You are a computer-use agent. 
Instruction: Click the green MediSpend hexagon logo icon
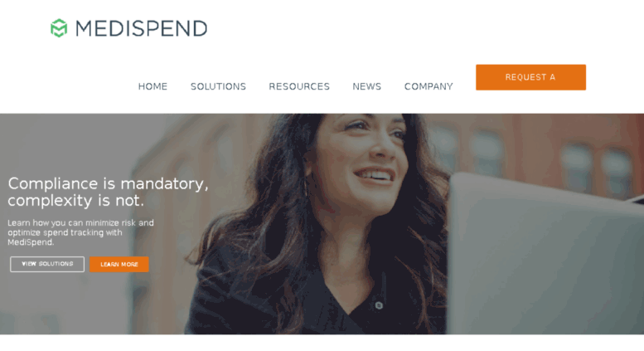(59, 28)
